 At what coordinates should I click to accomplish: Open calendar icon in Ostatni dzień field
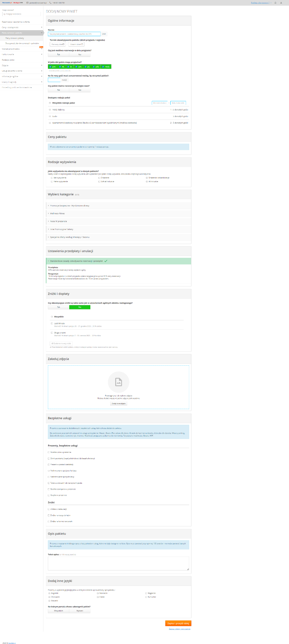pos(82,44)
